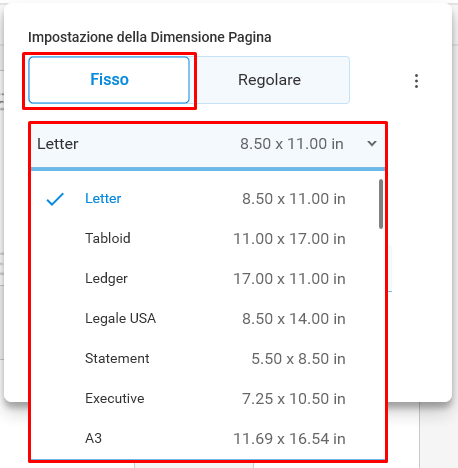
Task: Click the dropdown list scrollbar thumb
Action: pyautogui.click(x=381, y=204)
